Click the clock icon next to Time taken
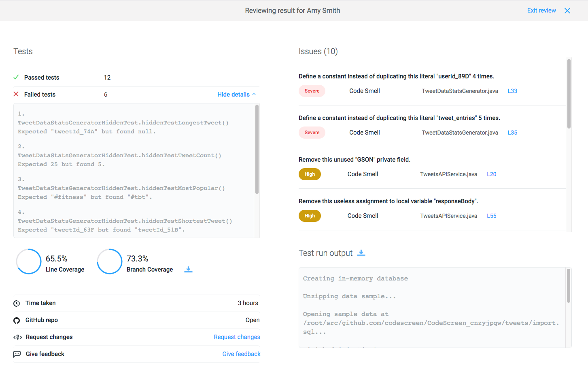 pos(16,303)
